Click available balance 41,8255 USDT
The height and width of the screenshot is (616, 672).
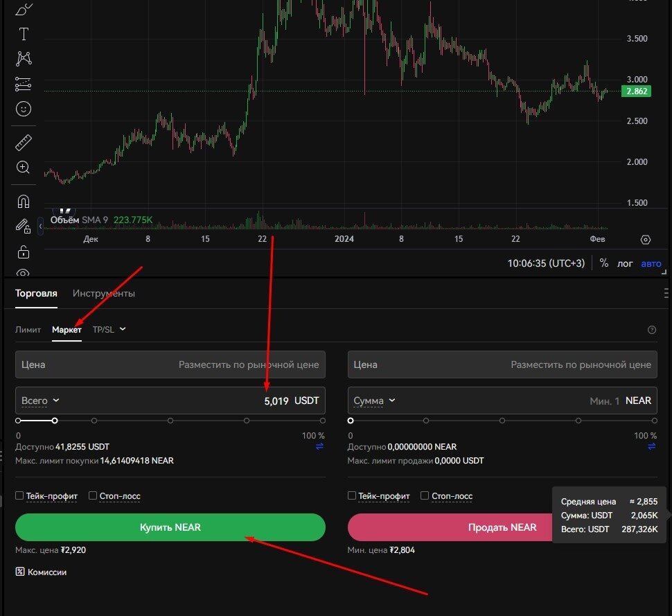tap(82, 447)
